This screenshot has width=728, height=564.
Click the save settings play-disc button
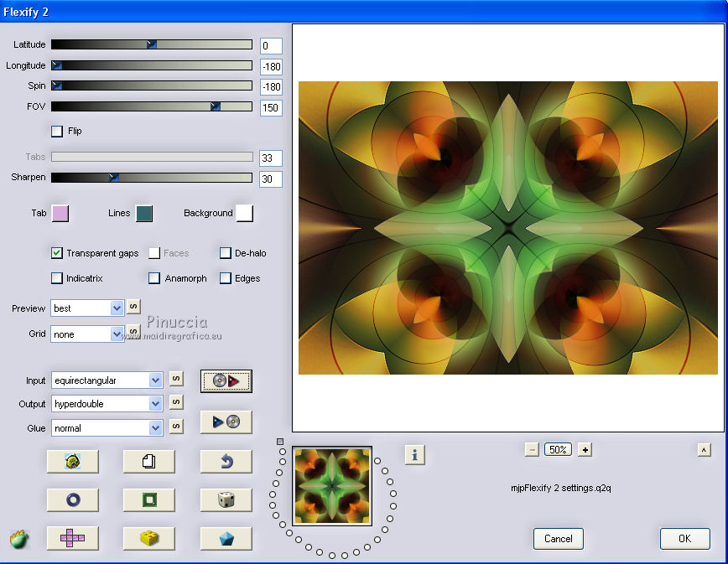pos(226,422)
